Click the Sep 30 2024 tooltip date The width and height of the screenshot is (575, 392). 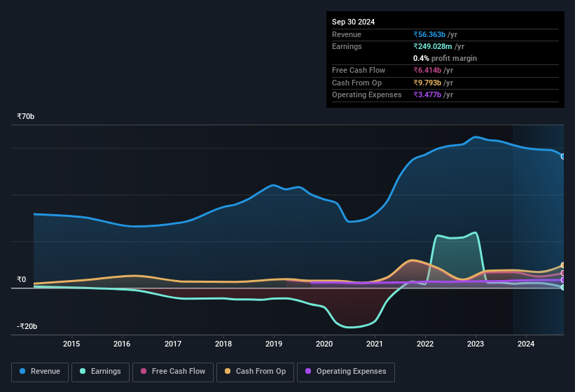tap(353, 22)
